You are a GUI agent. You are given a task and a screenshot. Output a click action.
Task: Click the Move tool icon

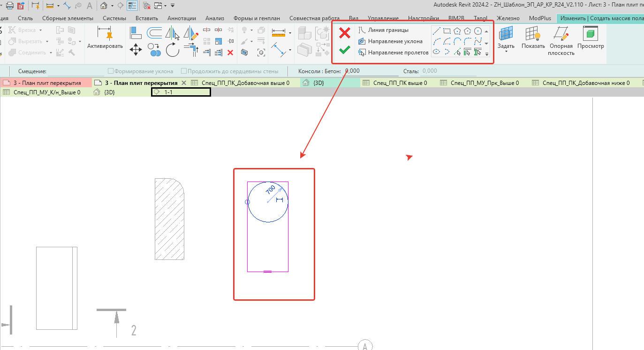click(136, 49)
